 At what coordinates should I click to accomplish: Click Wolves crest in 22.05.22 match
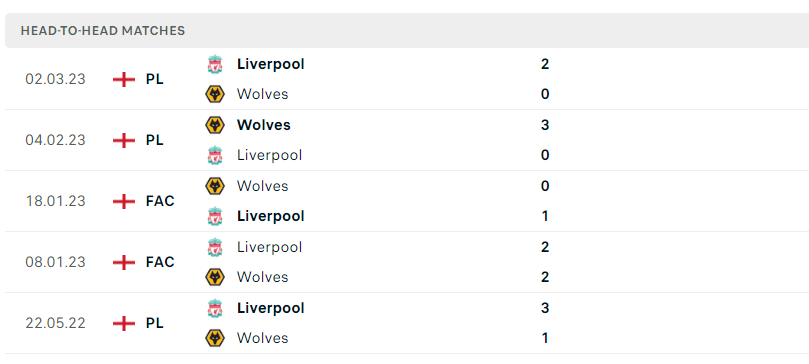(215, 338)
